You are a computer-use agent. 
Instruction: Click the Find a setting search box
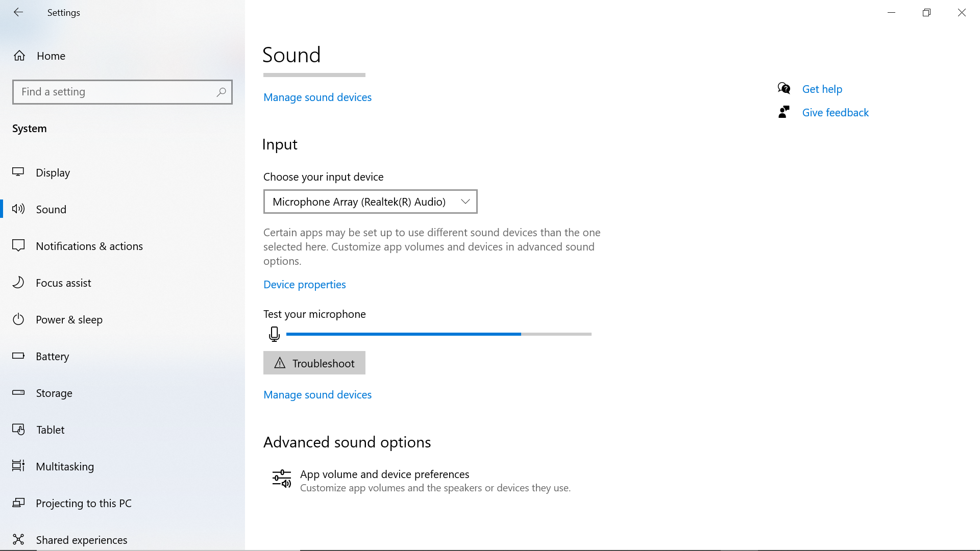pos(122,92)
